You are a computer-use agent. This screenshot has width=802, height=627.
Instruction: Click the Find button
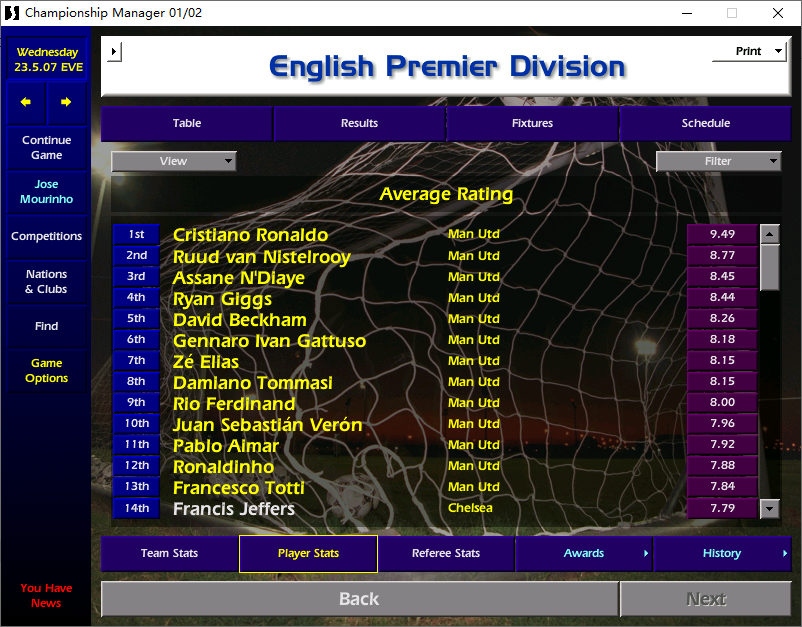[47, 326]
